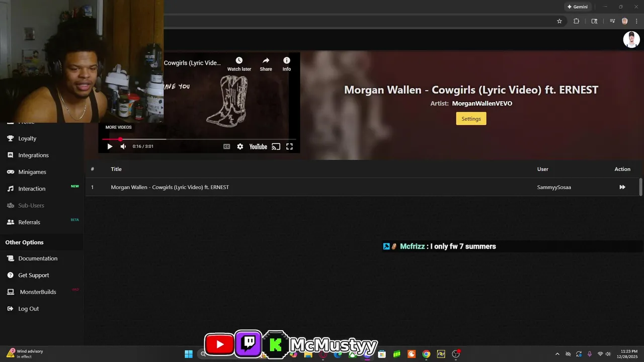Cast the video with Chromecast icon
Image resolution: width=644 pixels, height=362 pixels.
276,146
